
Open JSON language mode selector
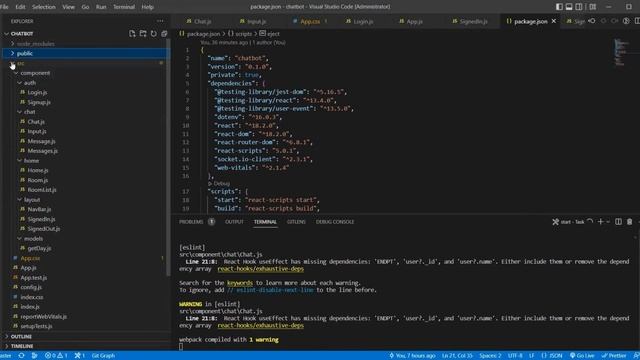tap(552, 356)
